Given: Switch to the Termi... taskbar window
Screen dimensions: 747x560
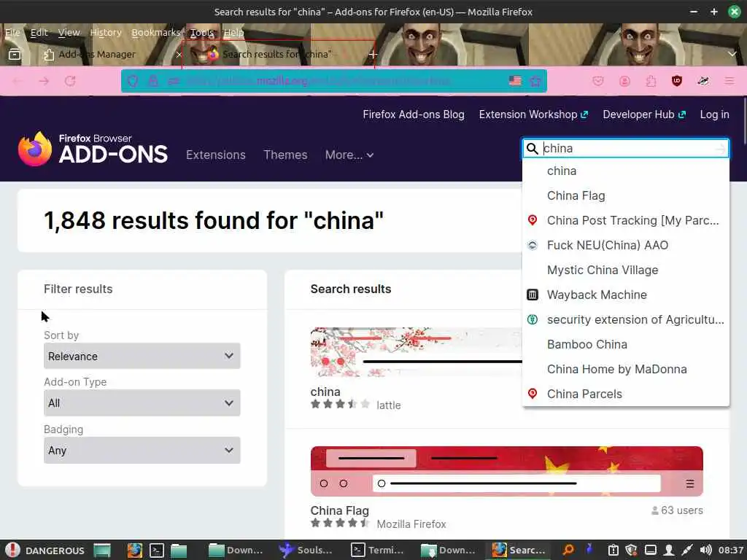Looking at the screenshot, I should coord(377,550).
